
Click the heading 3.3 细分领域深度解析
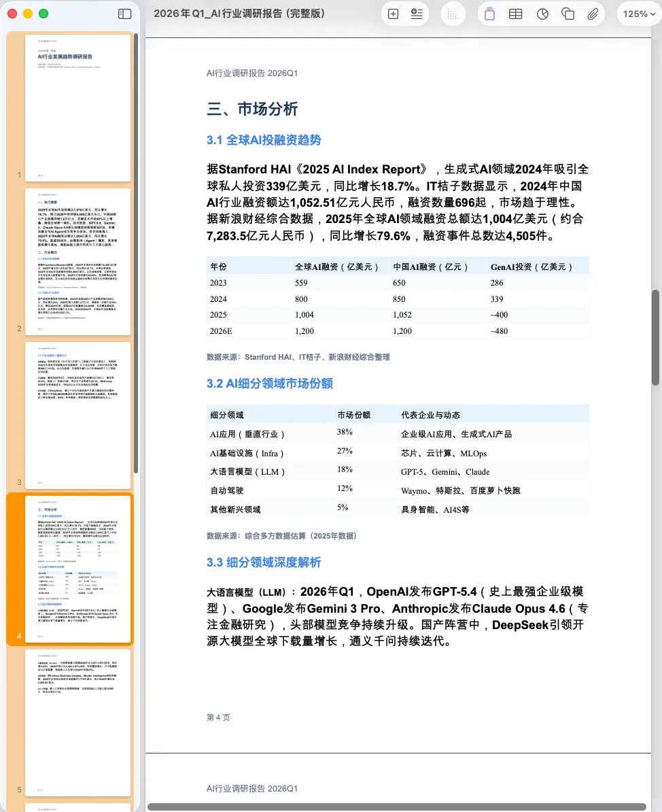264,562
